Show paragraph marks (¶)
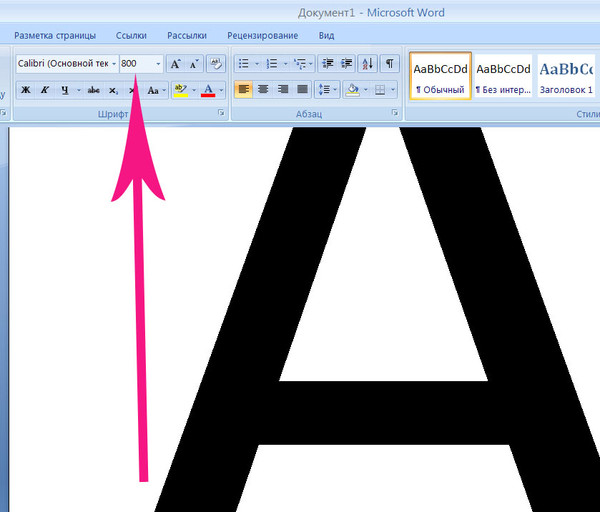This screenshot has width=600, height=512. point(389,64)
